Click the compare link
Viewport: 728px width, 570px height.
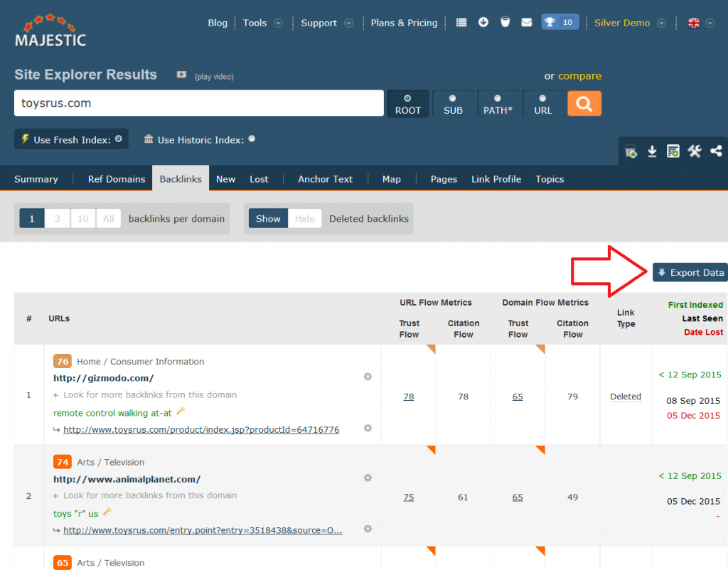579,75
